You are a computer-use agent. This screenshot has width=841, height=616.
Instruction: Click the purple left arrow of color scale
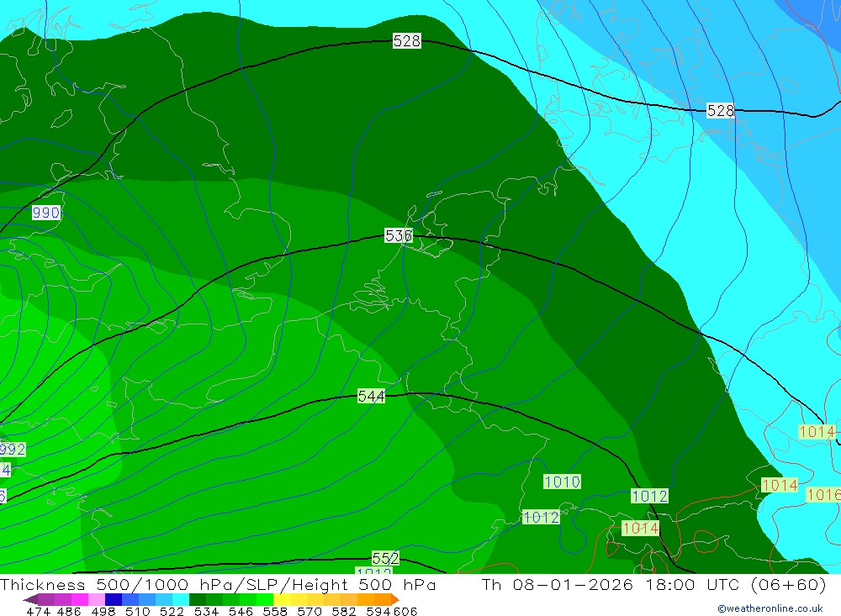(29, 600)
